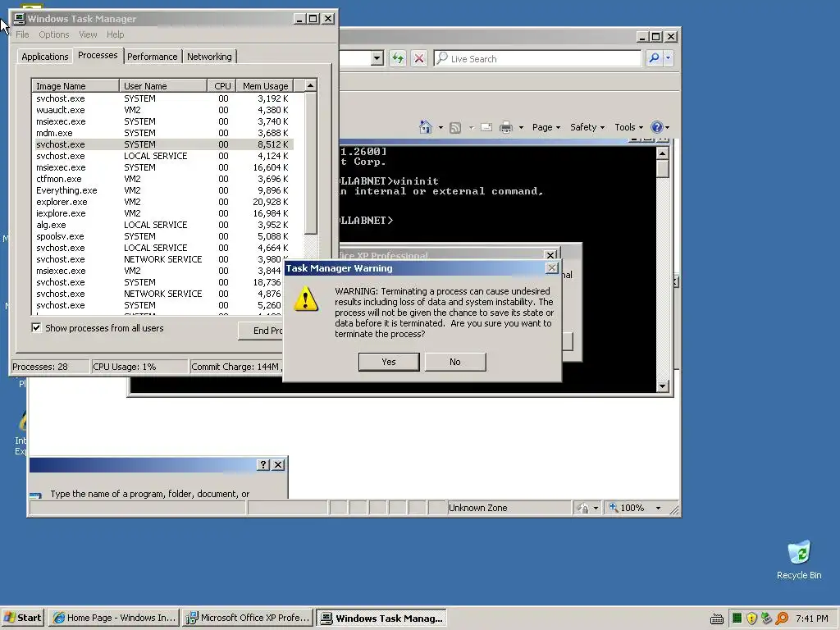Switch to Home Page - Windows Internet Explorer taskbar button
This screenshot has height=630, width=840.
tap(115, 618)
